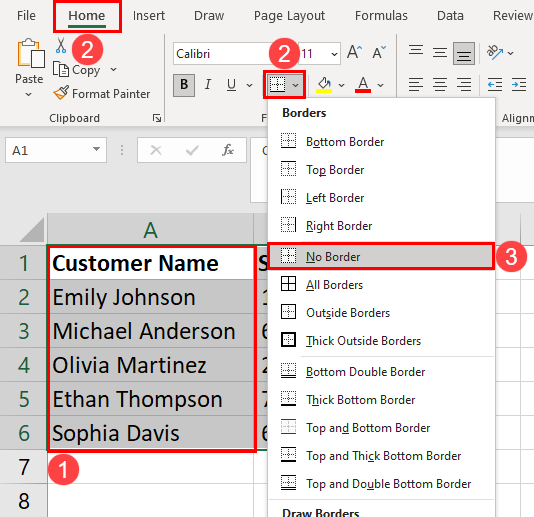Open the fill color dropdown arrow
This screenshot has height=517, width=534.
342,85
